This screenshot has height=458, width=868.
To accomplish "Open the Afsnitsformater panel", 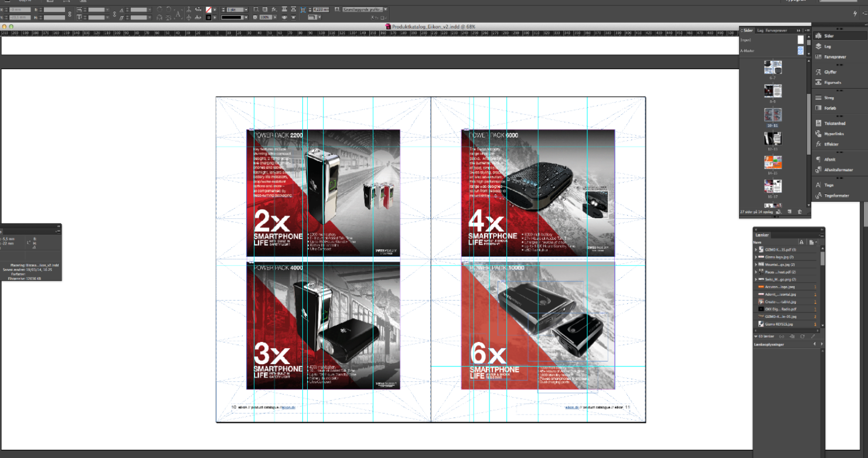I will pyautogui.click(x=835, y=170).
